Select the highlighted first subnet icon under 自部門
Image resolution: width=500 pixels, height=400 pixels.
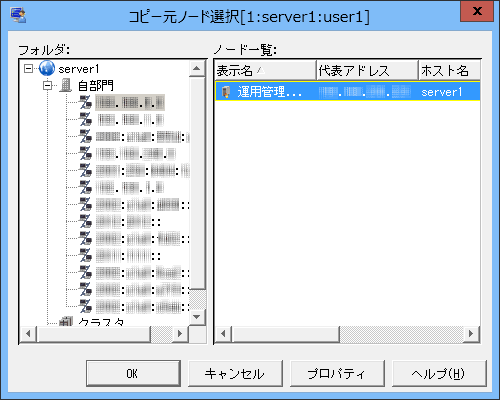click(85, 102)
